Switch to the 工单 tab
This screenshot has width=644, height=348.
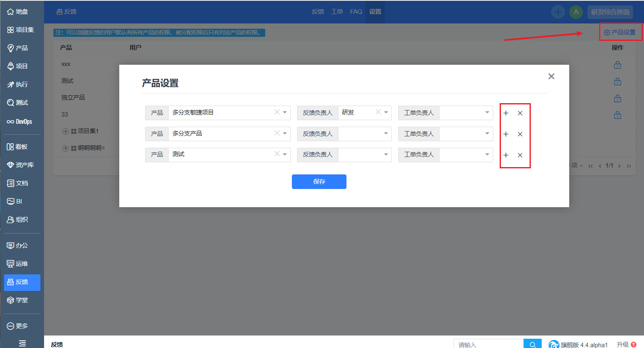[x=337, y=12]
